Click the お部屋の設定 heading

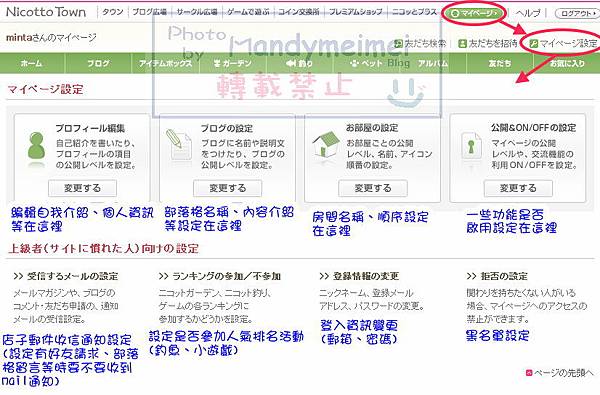[x=372, y=127]
